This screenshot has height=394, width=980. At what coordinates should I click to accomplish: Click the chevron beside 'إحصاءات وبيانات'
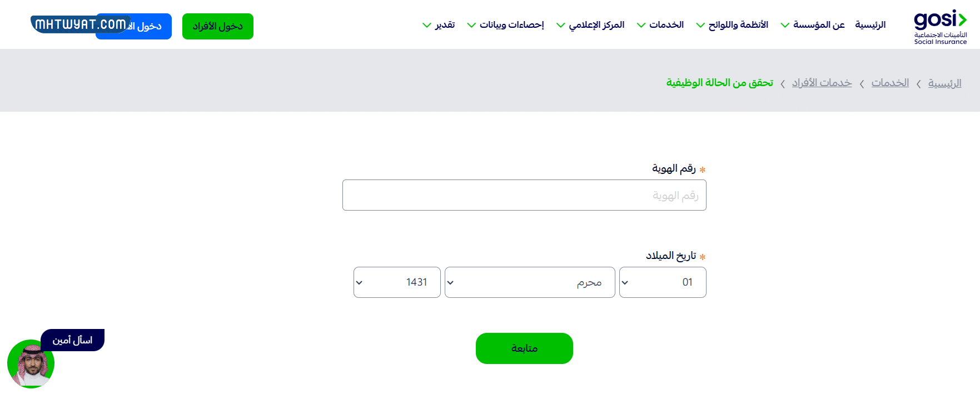471,24
